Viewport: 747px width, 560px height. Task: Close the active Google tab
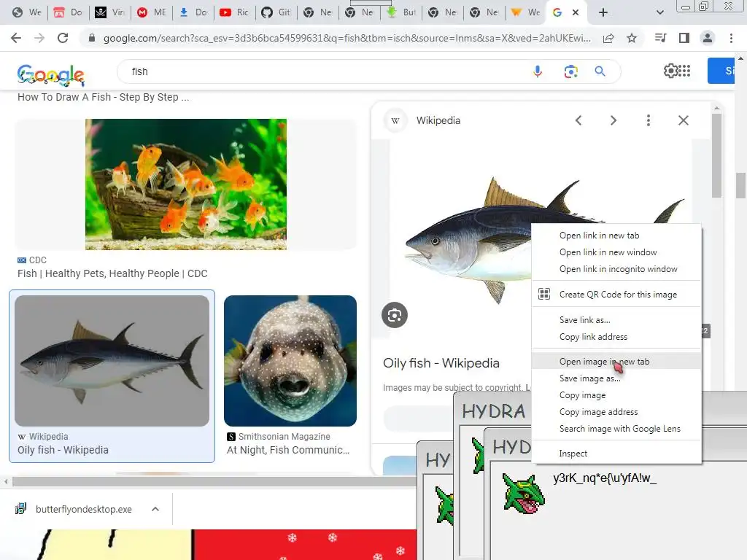576,12
